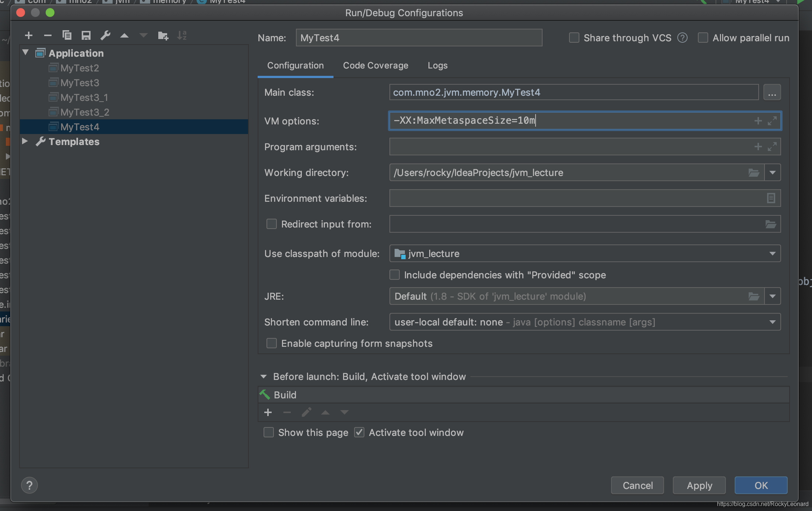Screen dimensions: 812x511
Task: Switch to the Code Coverage tab
Action: pos(375,65)
